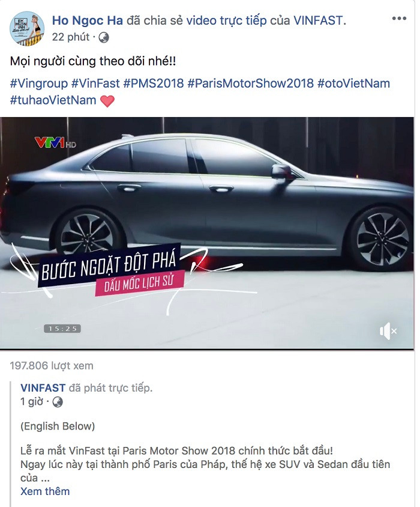Viewport: 420px width, 507px height.
Task: Open the VINFAST link in post header
Action: point(318,20)
